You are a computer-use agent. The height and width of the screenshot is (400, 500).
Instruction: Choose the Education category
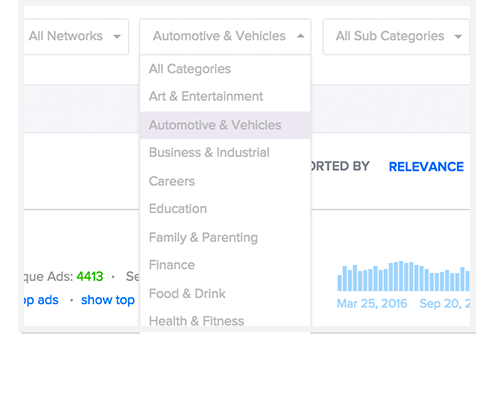pos(225,209)
